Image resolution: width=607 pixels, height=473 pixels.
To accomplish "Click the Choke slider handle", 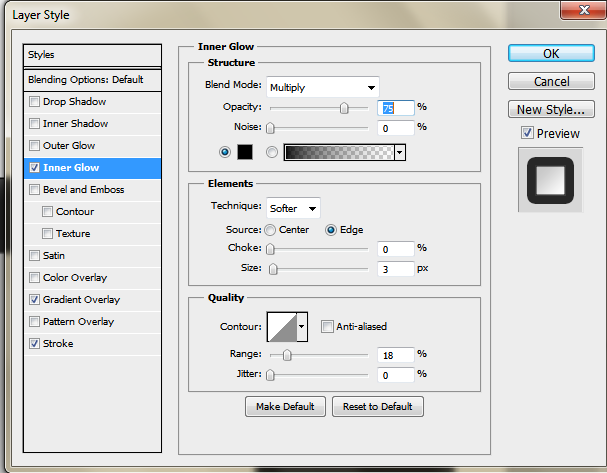I will click(270, 249).
